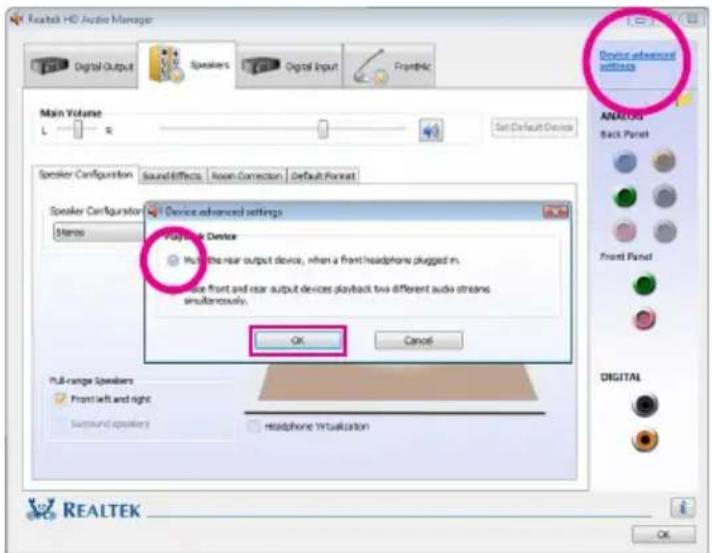Click the Main Volume slider handle

[323, 129]
